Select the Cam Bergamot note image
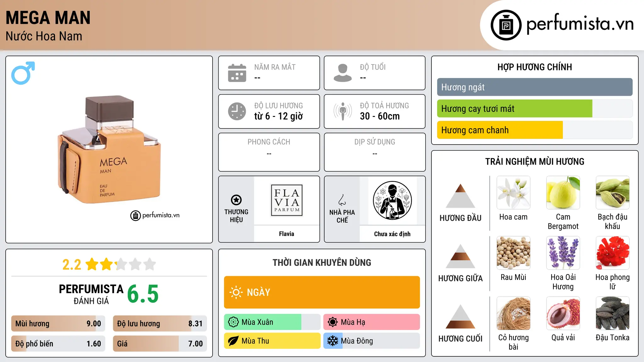644x362 pixels. (563, 193)
